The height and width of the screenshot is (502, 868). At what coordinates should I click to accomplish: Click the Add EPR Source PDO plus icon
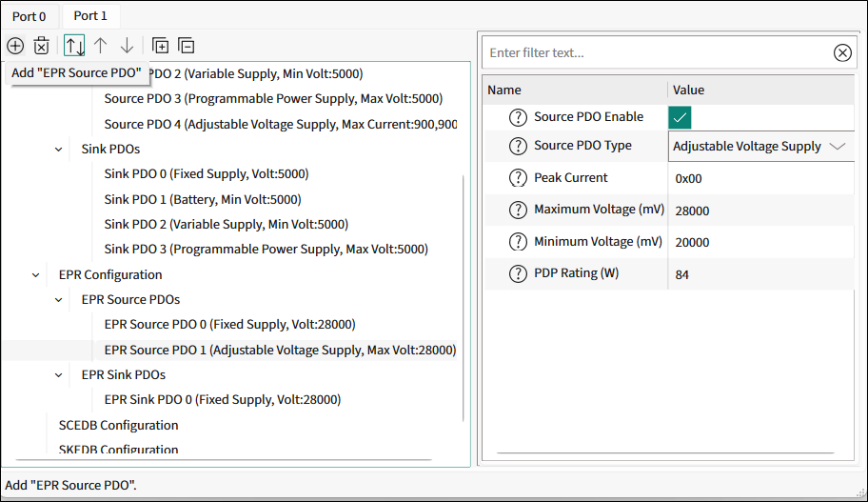pos(15,46)
